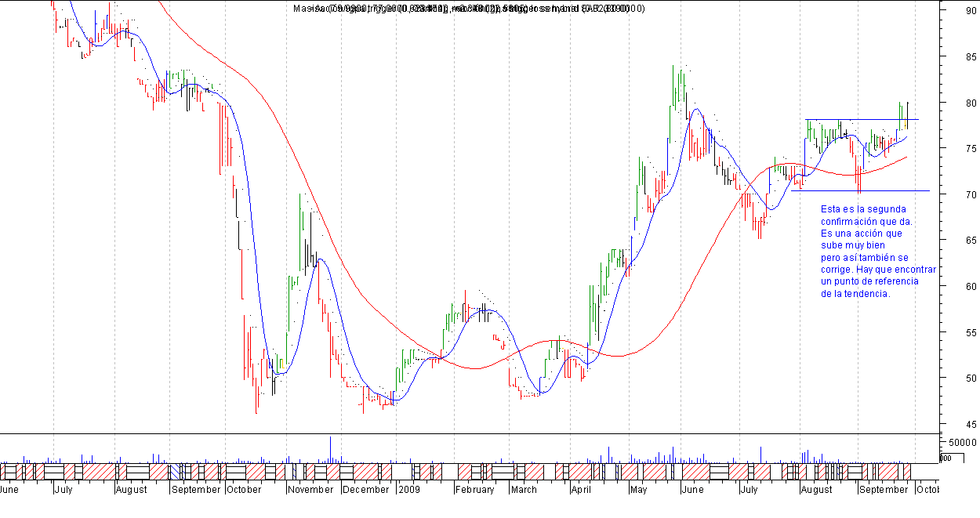Select the blue horizontal resistance line near 78

coord(862,120)
